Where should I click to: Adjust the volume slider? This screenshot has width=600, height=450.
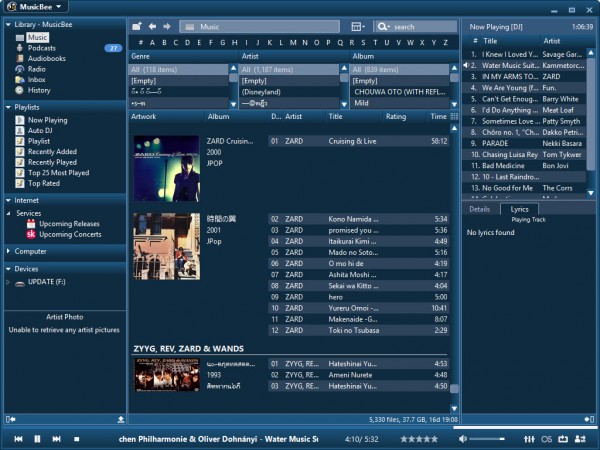tap(487, 439)
